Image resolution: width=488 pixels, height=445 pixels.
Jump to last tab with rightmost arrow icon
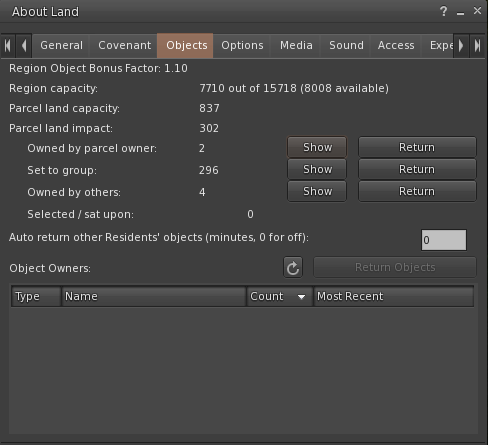pos(477,45)
